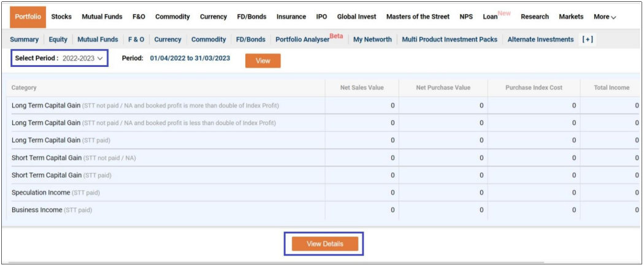The image size is (644, 265).
Task: Open the Loan menu marked New
Action: coord(490,17)
